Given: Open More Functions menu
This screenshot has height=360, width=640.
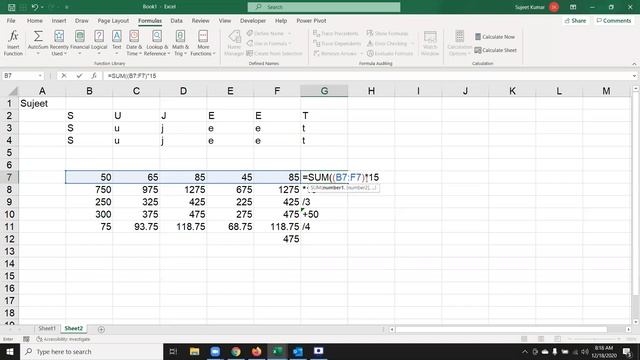Looking at the screenshot, I should pos(203,42).
